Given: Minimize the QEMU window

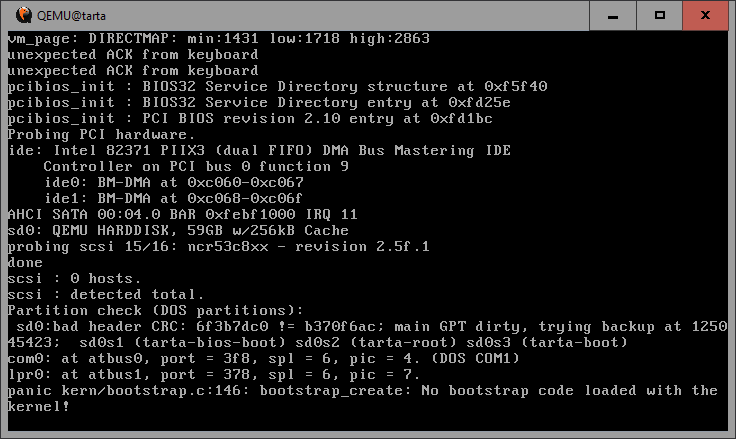Looking at the screenshot, I should [x=615, y=15].
